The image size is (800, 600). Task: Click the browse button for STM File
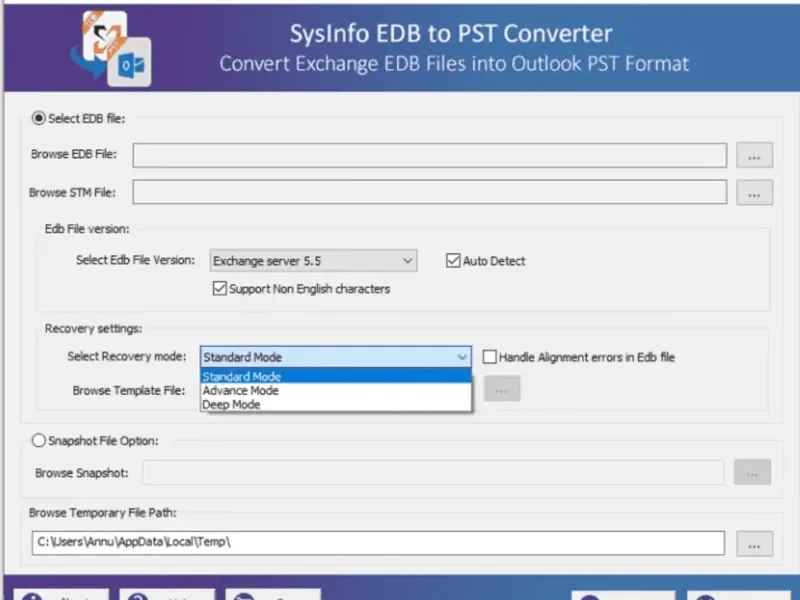[754, 192]
